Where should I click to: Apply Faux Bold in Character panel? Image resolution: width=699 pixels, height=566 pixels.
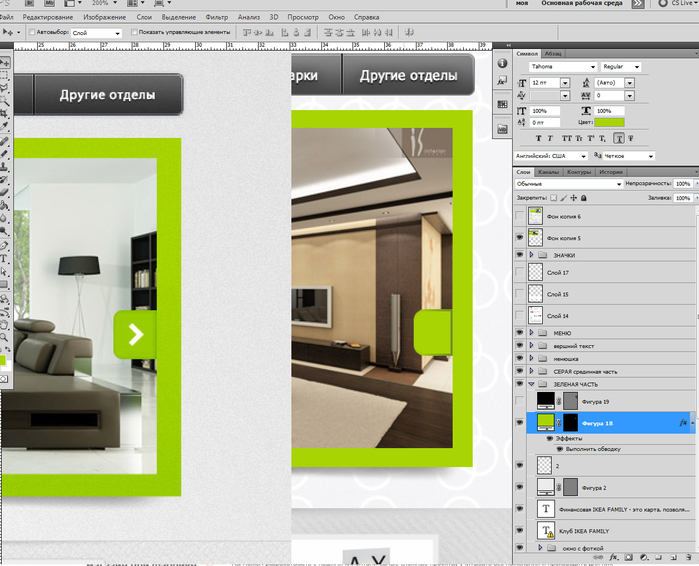[539, 139]
